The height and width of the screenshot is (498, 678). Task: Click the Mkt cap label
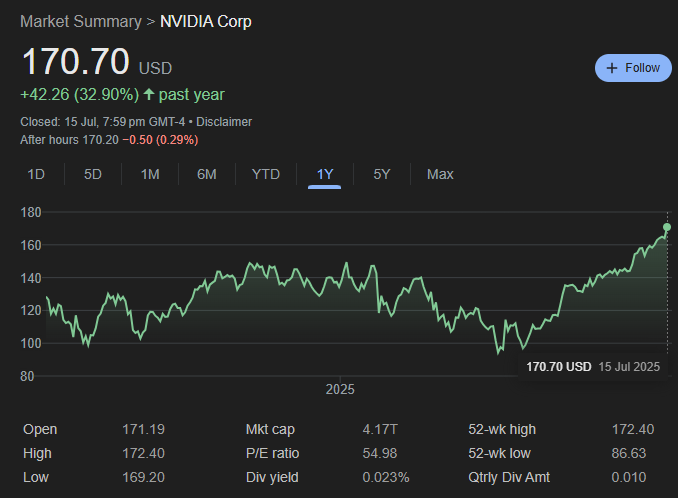(x=270, y=429)
